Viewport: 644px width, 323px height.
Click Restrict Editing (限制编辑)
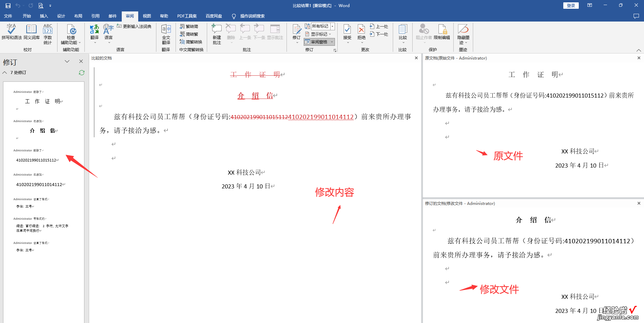442,32
